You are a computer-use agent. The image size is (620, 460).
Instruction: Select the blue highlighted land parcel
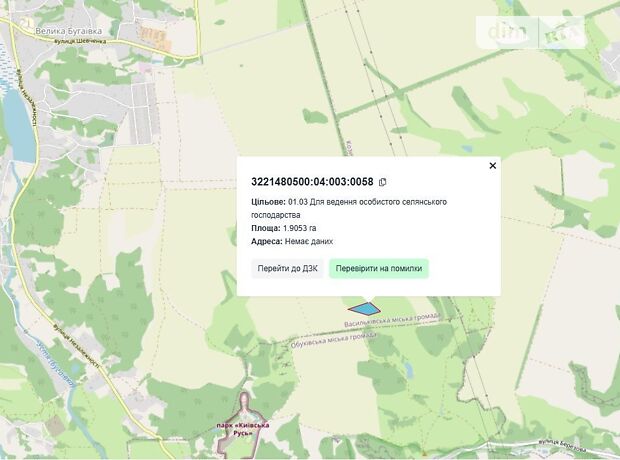tap(365, 309)
